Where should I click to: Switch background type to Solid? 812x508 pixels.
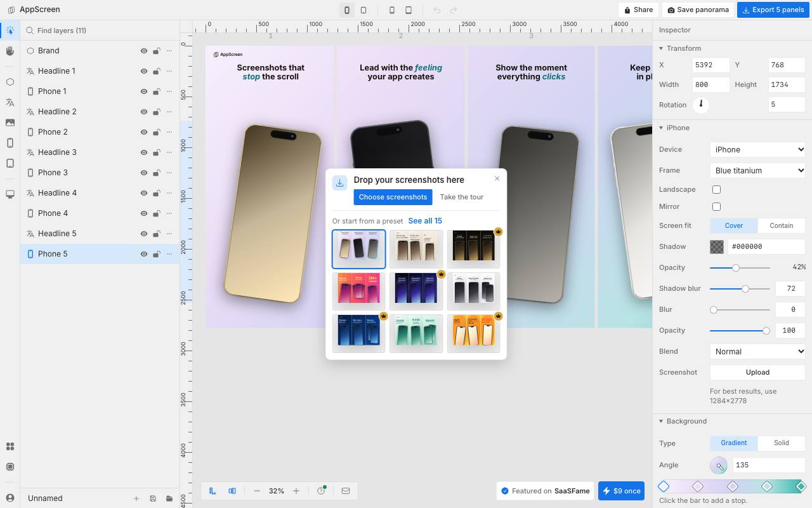pyautogui.click(x=781, y=443)
